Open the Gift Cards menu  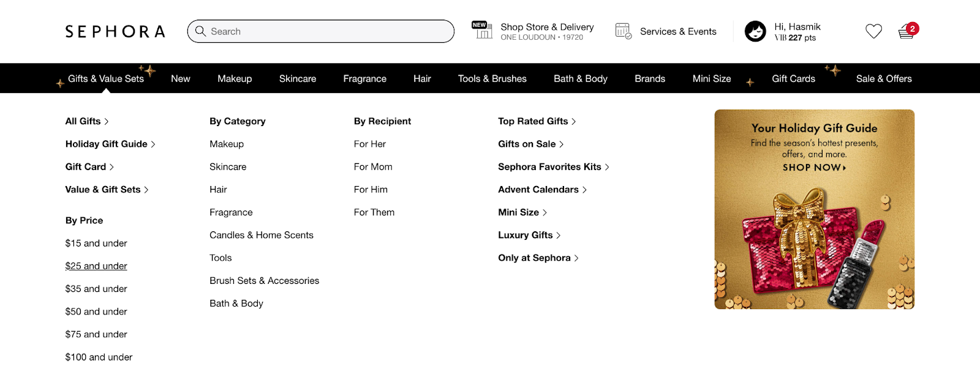click(793, 78)
